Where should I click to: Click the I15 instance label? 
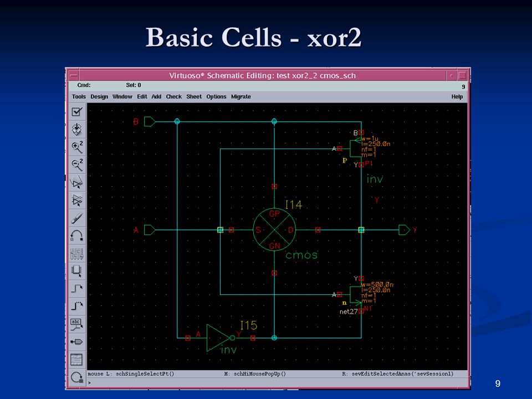[249, 325]
